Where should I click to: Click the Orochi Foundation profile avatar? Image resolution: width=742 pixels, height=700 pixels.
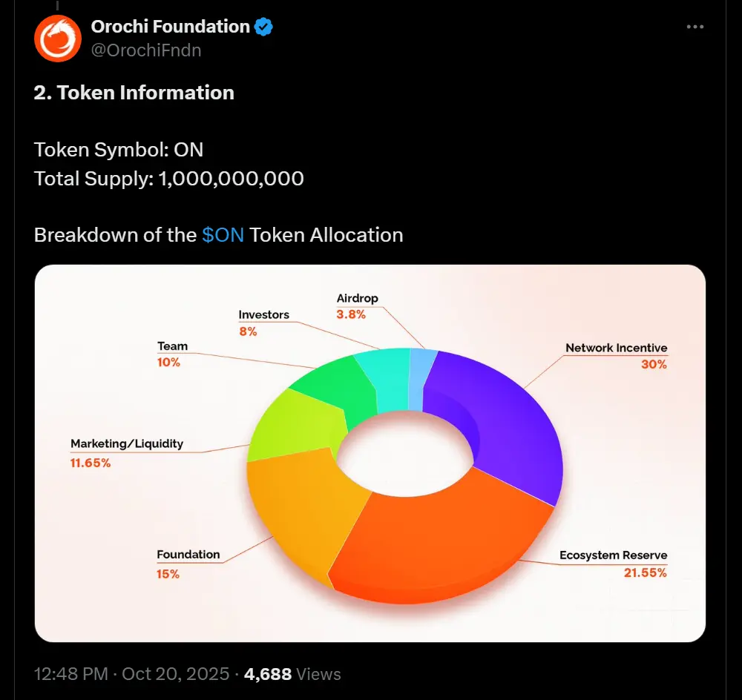(57, 38)
